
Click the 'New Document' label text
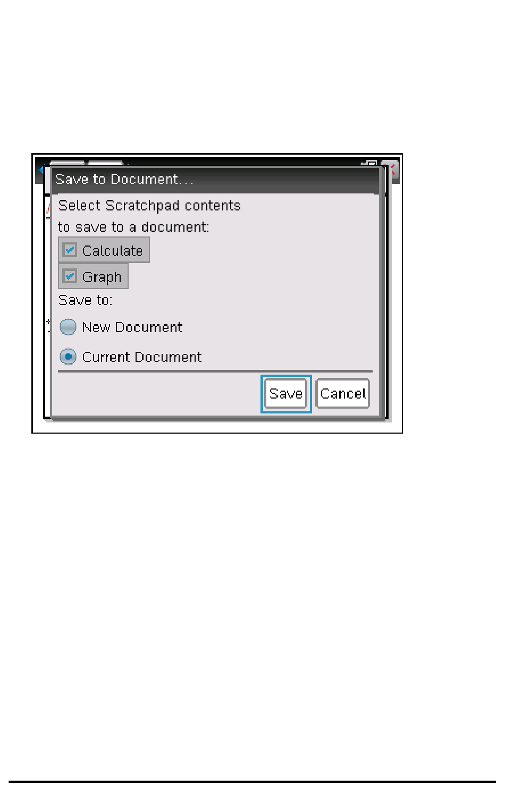pos(132,327)
